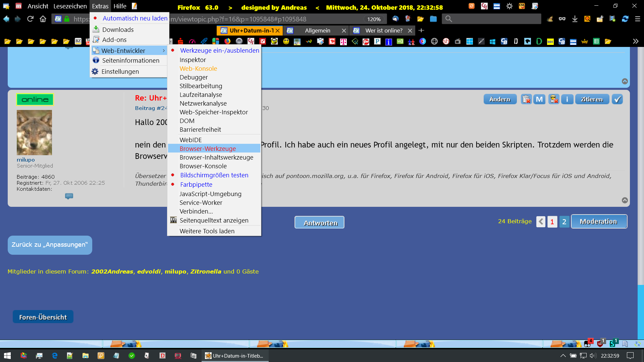Click the home icon in the navigation bar
Viewport: 644px width, 362px height.
[x=43, y=19]
